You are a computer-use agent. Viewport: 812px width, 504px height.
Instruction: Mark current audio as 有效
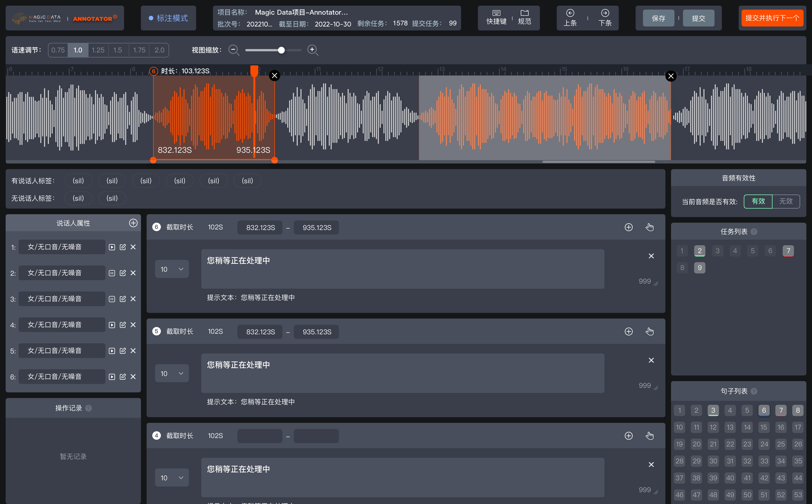758,201
